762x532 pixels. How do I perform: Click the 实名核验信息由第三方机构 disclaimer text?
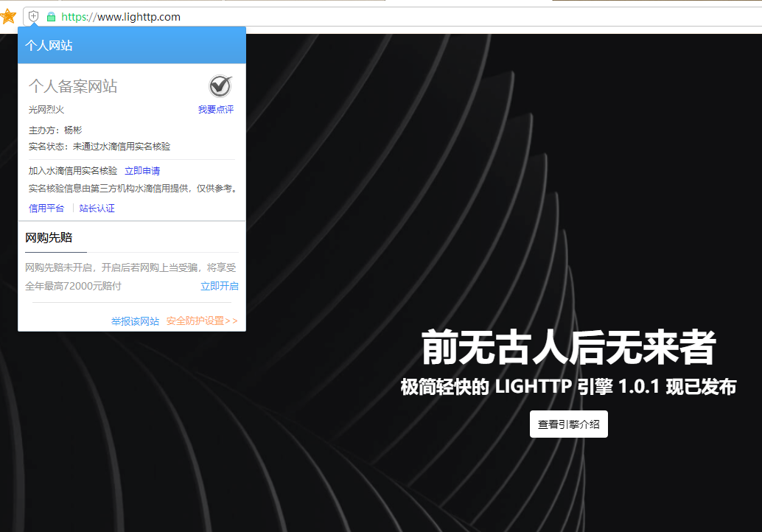133,188
